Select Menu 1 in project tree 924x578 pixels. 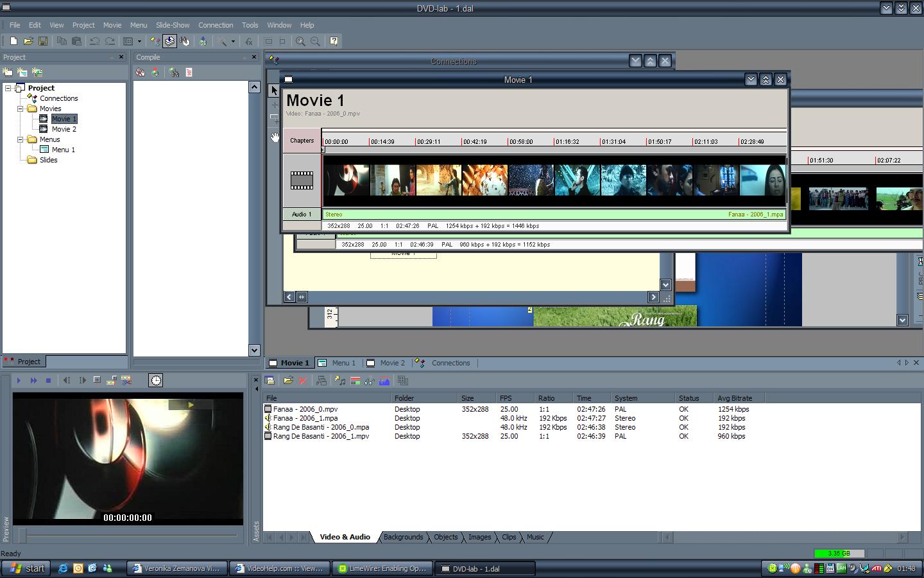pos(64,150)
